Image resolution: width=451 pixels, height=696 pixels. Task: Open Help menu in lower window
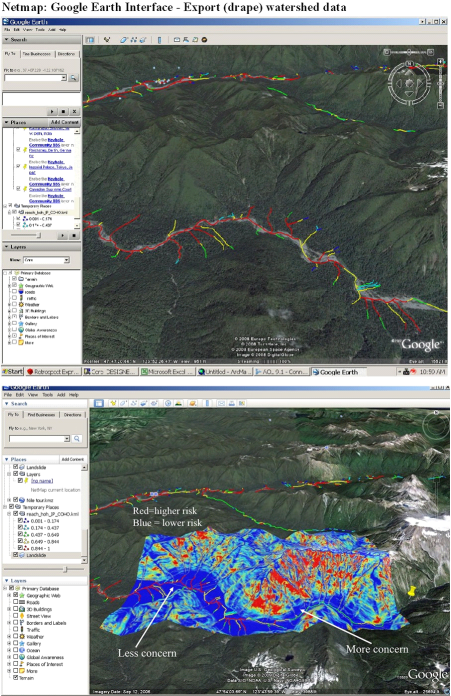[x=74, y=395]
